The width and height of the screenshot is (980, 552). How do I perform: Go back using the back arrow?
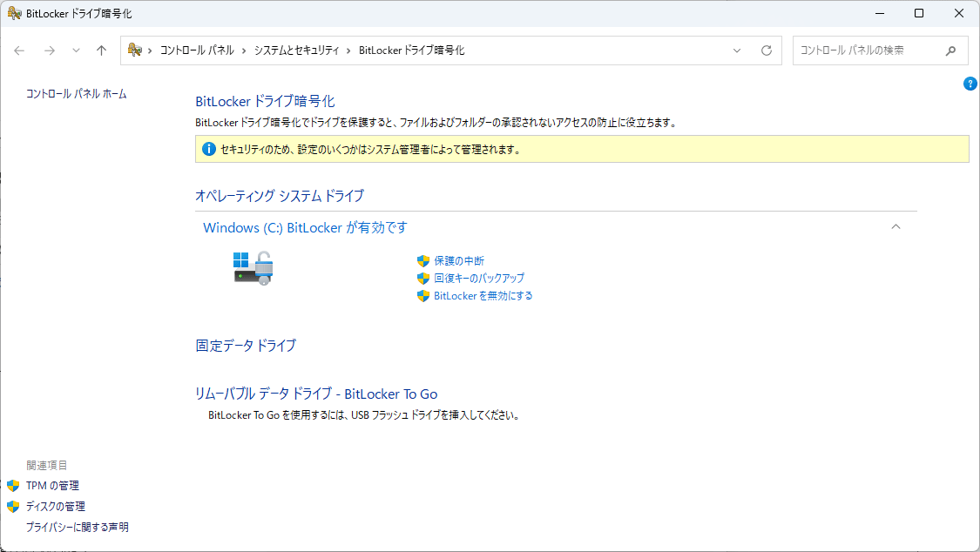click(19, 50)
